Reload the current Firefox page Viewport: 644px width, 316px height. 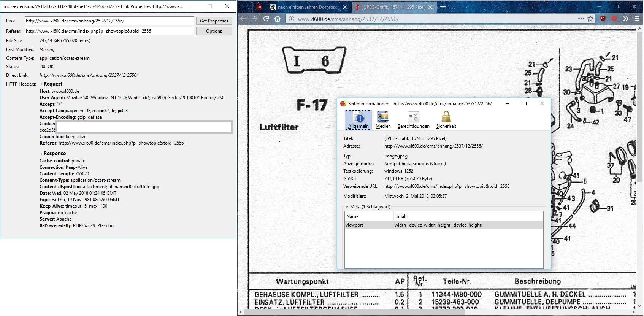tap(266, 19)
